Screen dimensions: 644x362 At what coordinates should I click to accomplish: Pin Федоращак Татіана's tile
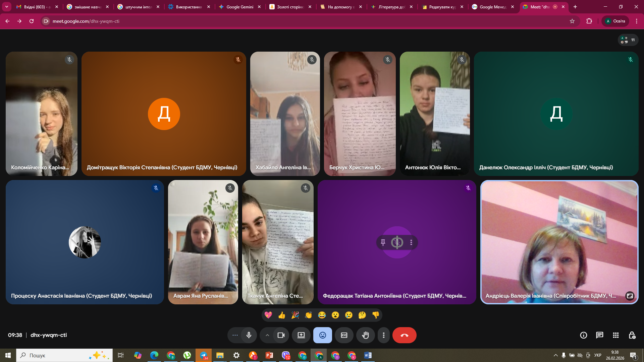click(x=383, y=242)
